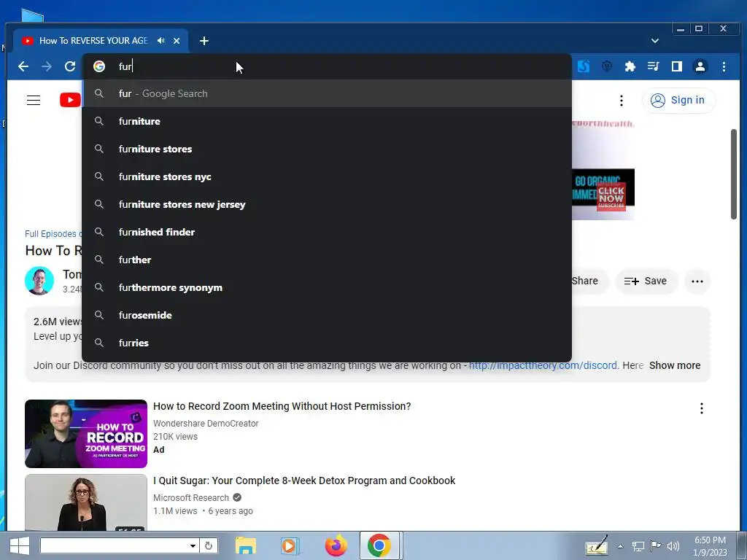Open the volume speaker tray icon
The height and width of the screenshot is (560, 747).
pos(673,546)
